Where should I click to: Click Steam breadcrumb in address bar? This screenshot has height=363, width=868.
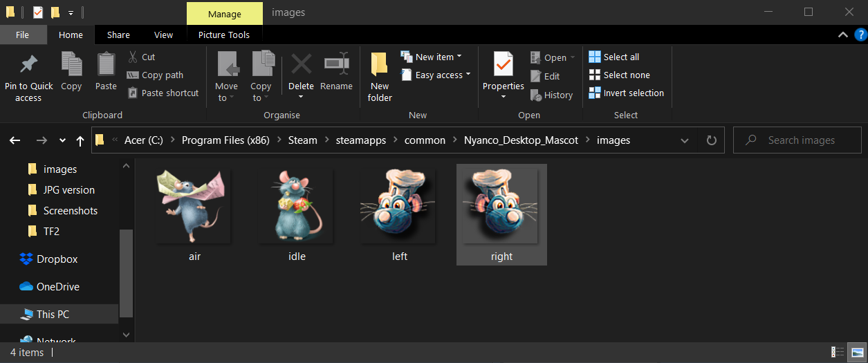pyautogui.click(x=302, y=140)
